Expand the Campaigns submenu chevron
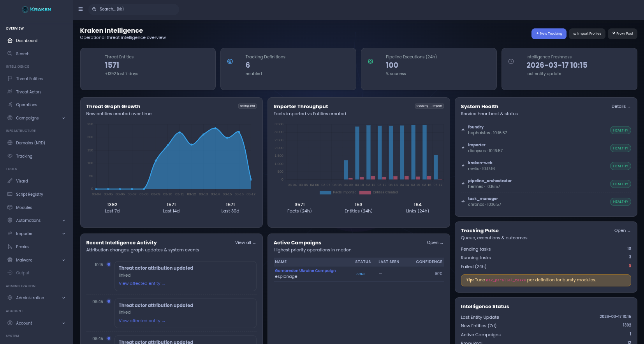The image size is (644, 344). coord(63,118)
